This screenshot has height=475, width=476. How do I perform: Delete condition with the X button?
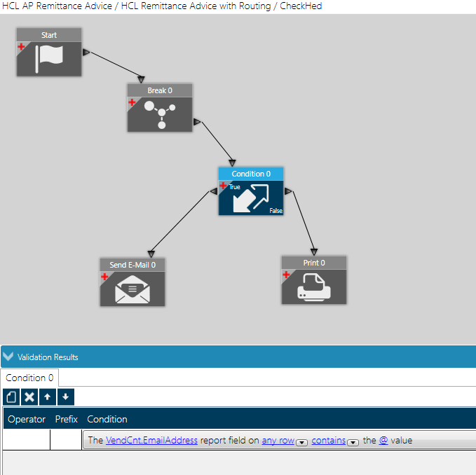[x=29, y=397]
